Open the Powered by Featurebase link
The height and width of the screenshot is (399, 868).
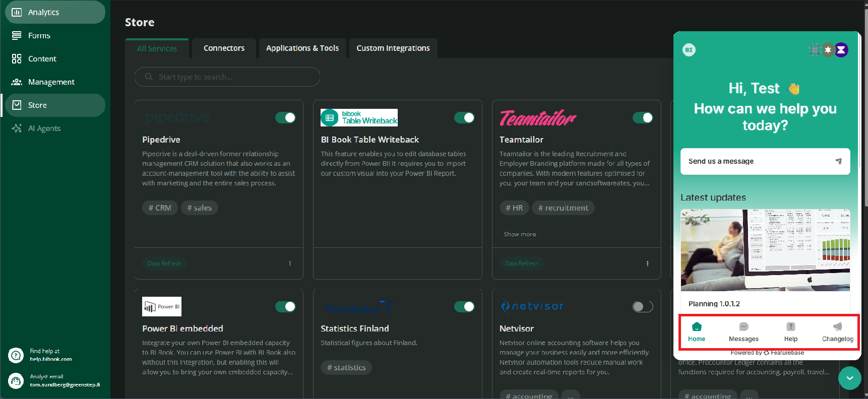coord(767,353)
